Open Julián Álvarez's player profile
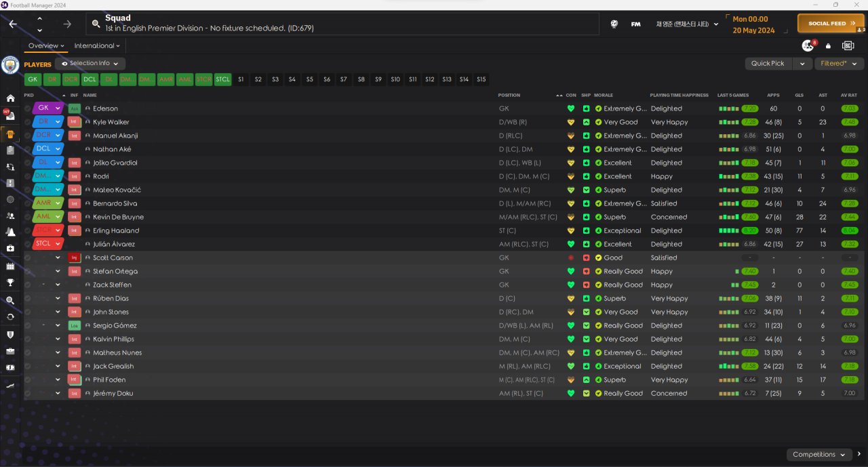The image size is (868, 467). pyautogui.click(x=114, y=244)
